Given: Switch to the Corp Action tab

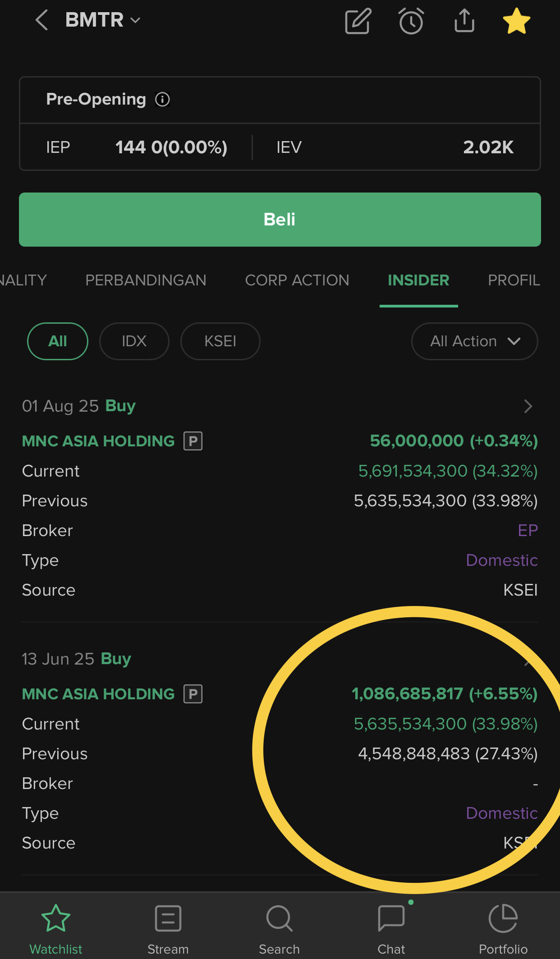Looking at the screenshot, I should tap(297, 280).
